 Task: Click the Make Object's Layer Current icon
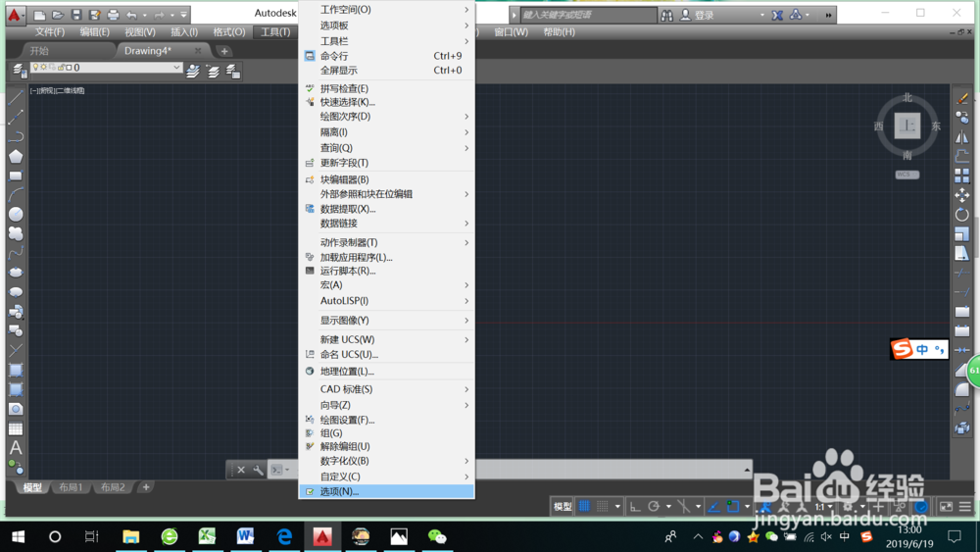point(193,72)
